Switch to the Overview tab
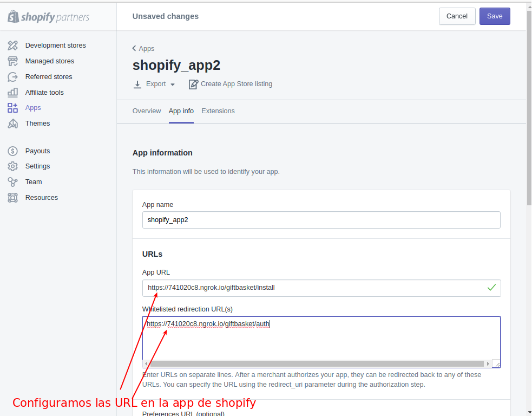 pyautogui.click(x=147, y=111)
